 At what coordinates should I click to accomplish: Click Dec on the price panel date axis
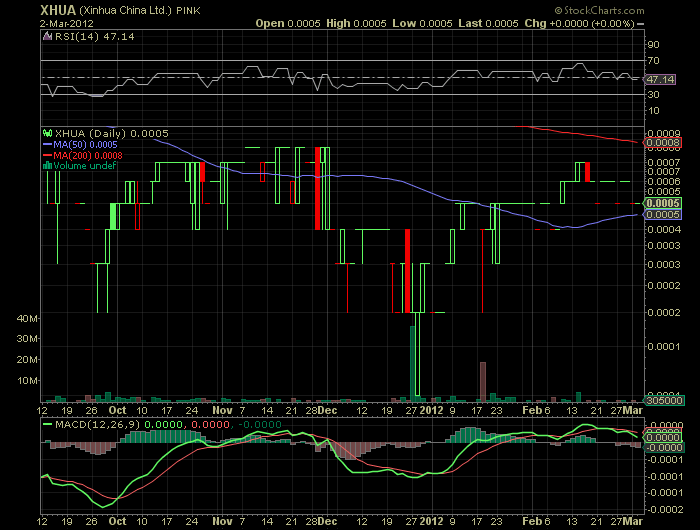[x=327, y=410]
